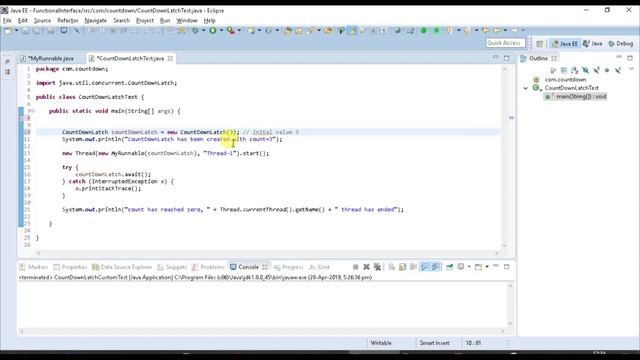640x360 pixels.
Task: Click the green Run button icon
Action: (x=213, y=31)
